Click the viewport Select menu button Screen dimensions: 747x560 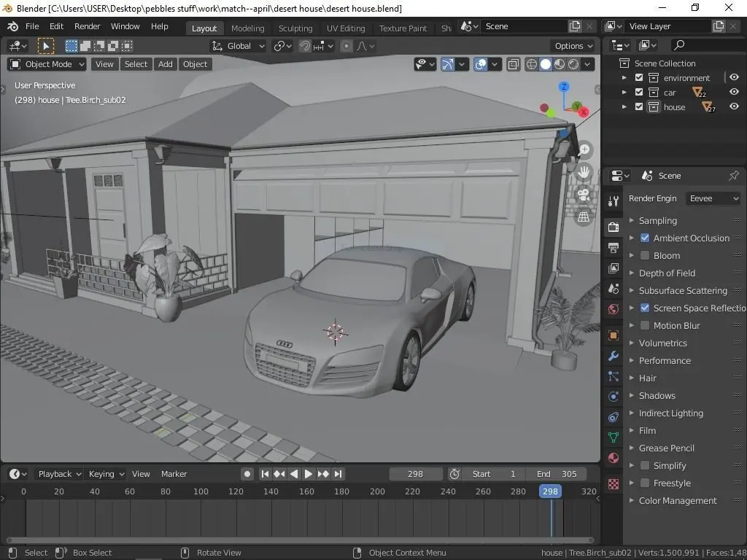[x=136, y=64]
